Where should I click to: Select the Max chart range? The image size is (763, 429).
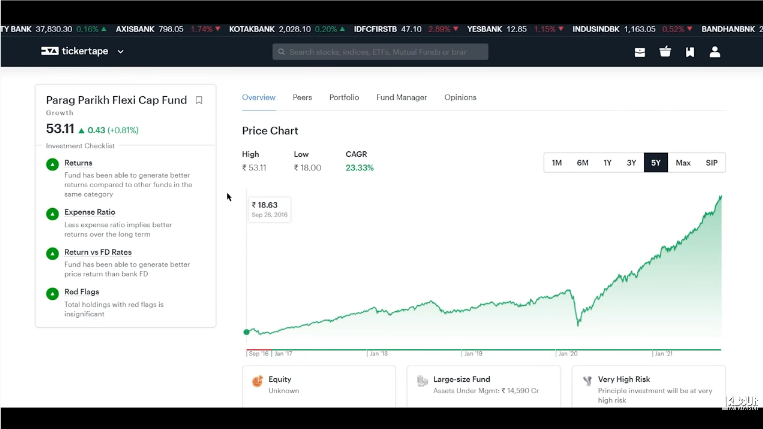[683, 162]
